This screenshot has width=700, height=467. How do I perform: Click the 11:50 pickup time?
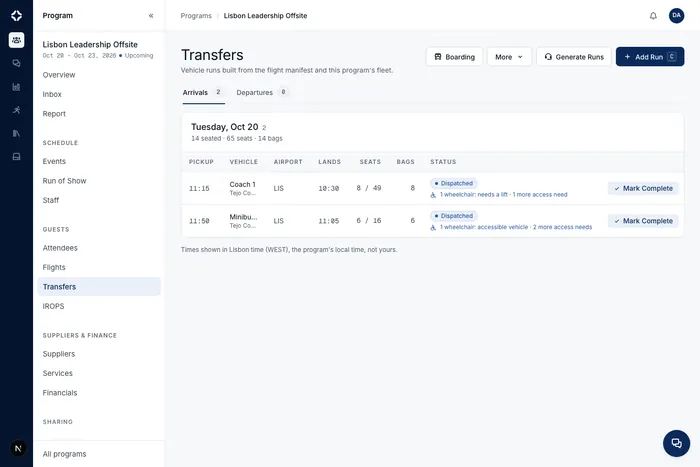(x=199, y=221)
